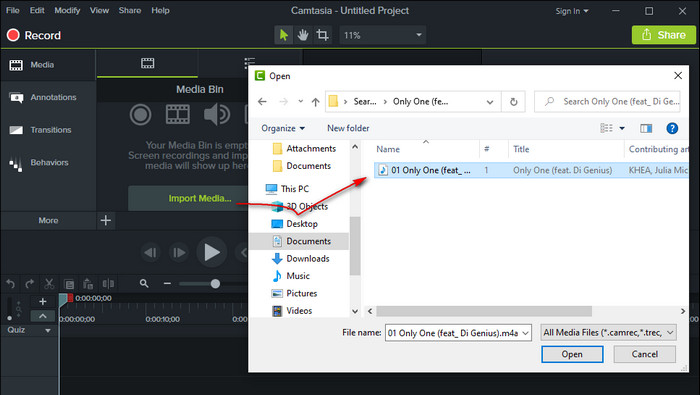The height and width of the screenshot is (395, 700).
Task: Open dialog help with the question mark icon
Action: pos(672,129)
